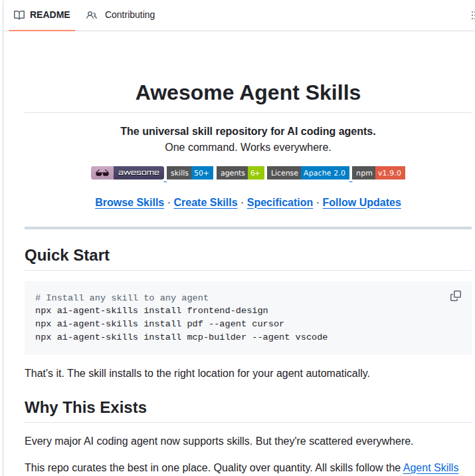Screen dimensions: 475x476
Task: Switch to the Contributing tab
Action: 120,15
